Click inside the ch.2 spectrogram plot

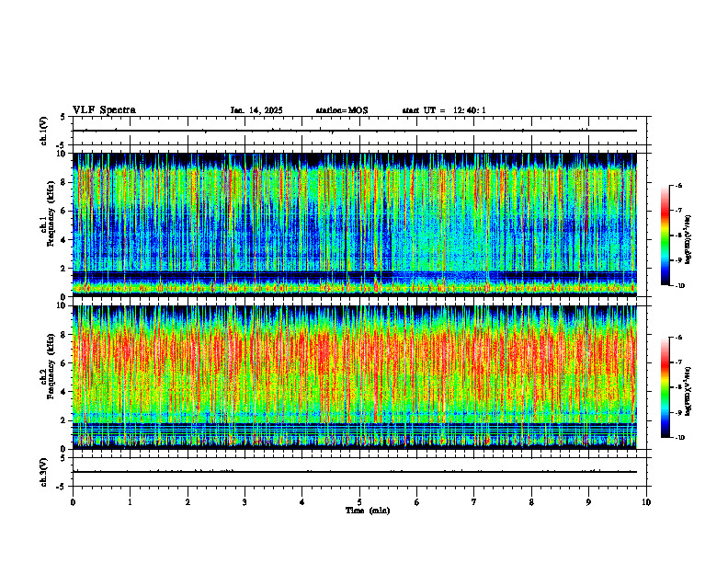point(355,377)
